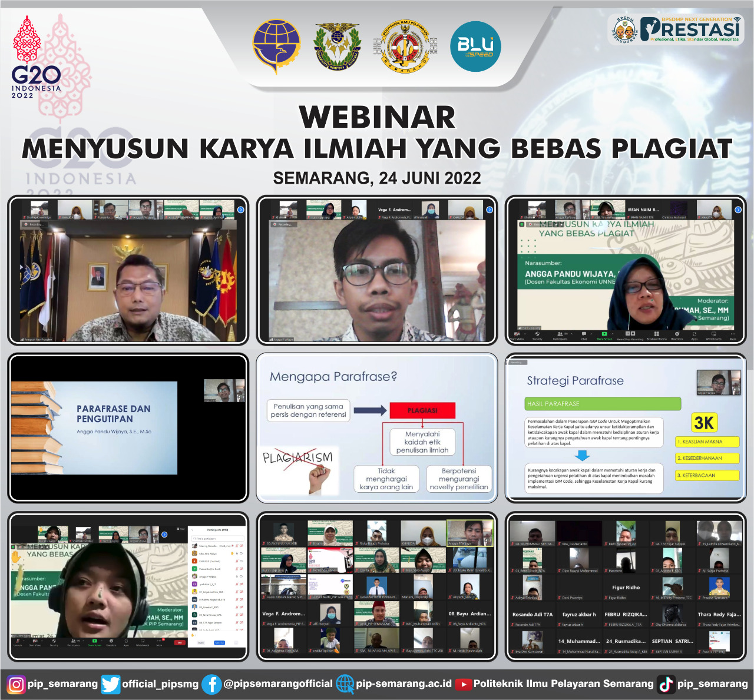Click More in the Zoom window with Breakout Rooms
This screenshot has height=700, width=754.
733,336
